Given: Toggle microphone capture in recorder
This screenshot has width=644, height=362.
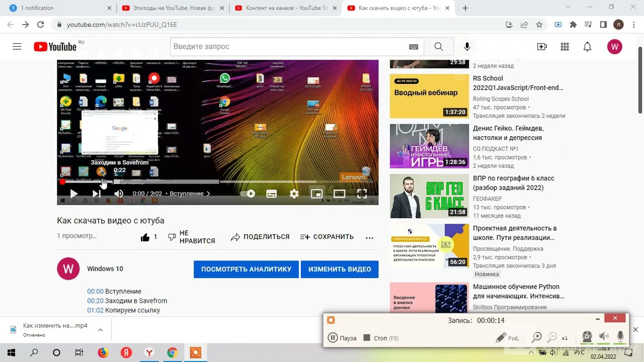Looking at the screenshot, I should 620,337.
